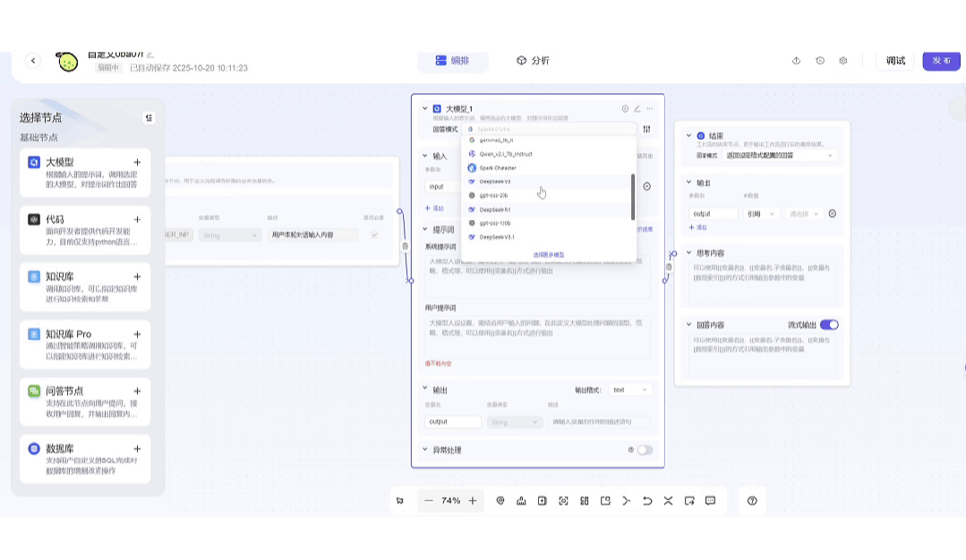This screenshot has width=966, height=560.
Task: Click the comment icon in bottom toolbar
Action: pos(711,501)
